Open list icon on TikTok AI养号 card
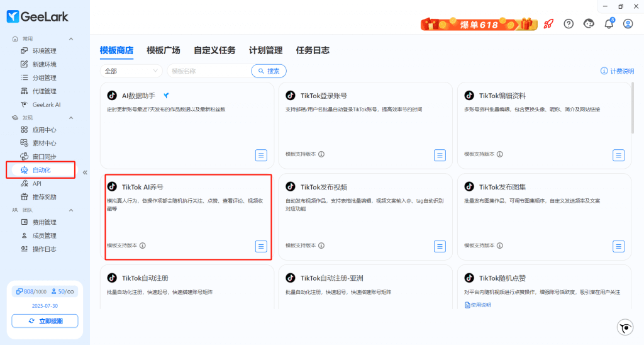Screen dimensions: 644x345 [x=261, y=246]
